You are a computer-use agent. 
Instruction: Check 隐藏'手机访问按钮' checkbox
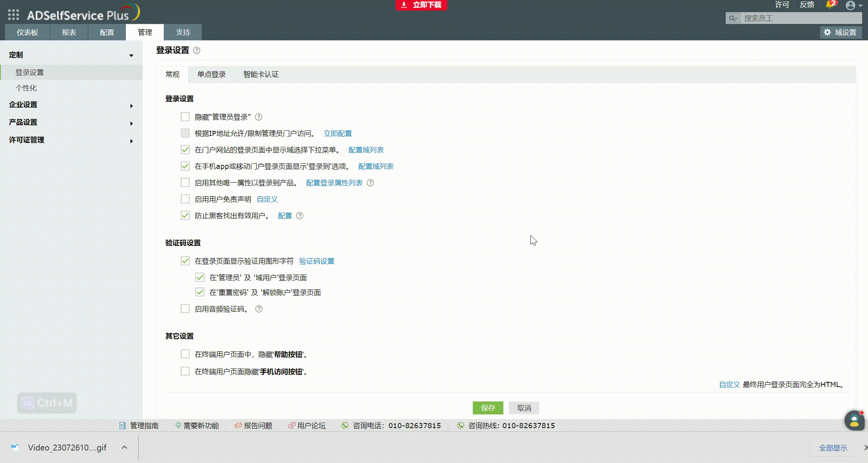(x=185, y=371)
